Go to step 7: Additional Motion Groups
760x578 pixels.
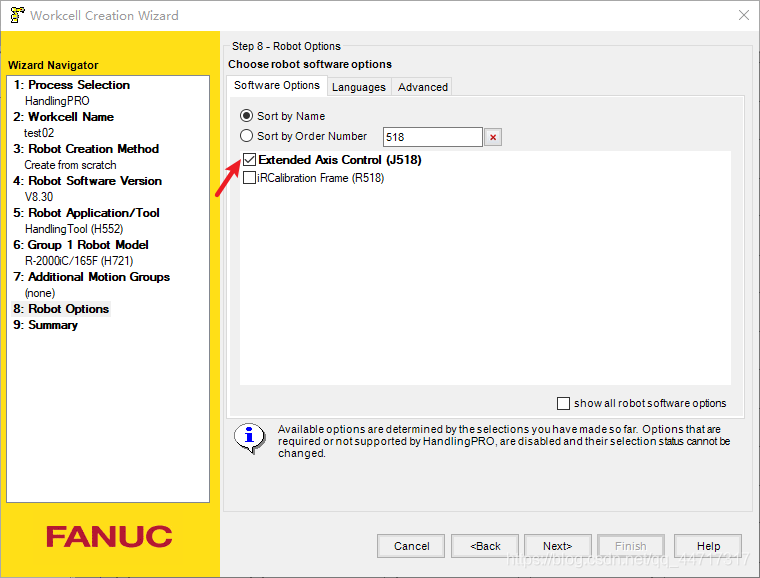click(92, 277)
